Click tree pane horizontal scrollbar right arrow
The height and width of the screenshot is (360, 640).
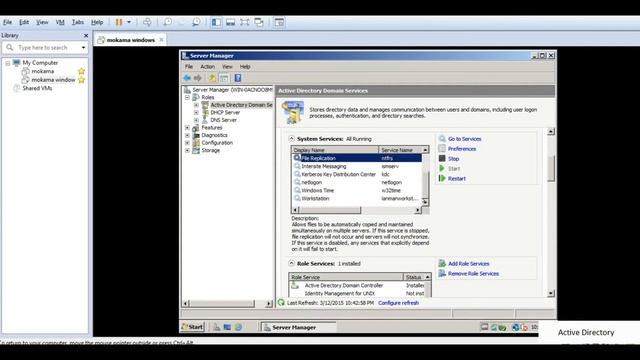pos(269,304)
